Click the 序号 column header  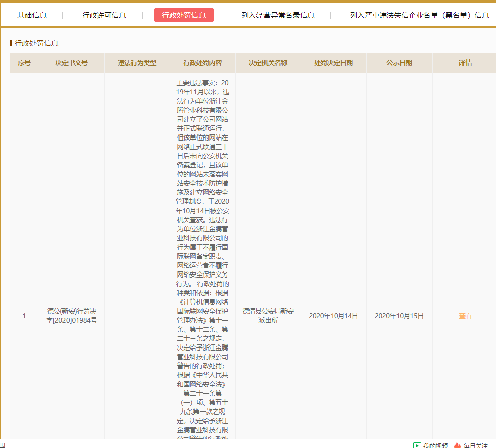tap(24, 63)
